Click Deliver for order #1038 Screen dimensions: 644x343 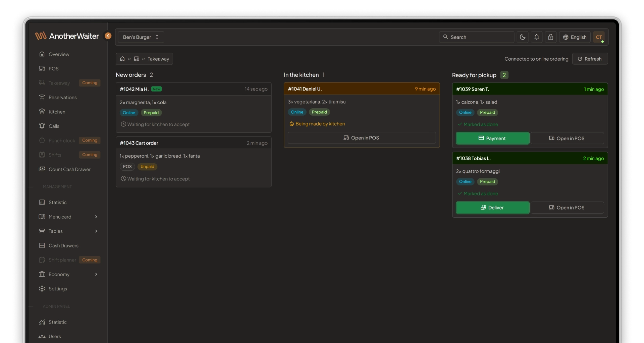[x=492, y=208]
